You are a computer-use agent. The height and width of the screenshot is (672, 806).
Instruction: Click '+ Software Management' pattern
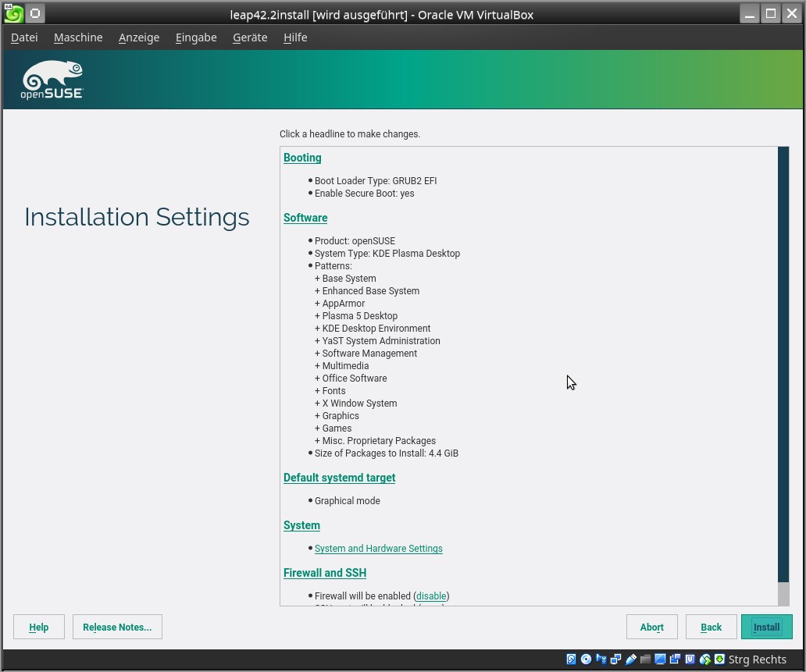point(366,354)
